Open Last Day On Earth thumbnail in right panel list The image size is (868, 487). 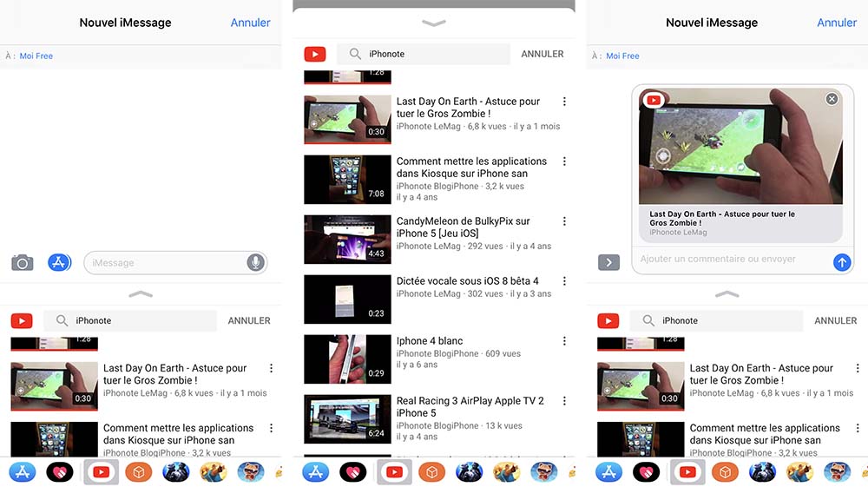pos(641,386)
